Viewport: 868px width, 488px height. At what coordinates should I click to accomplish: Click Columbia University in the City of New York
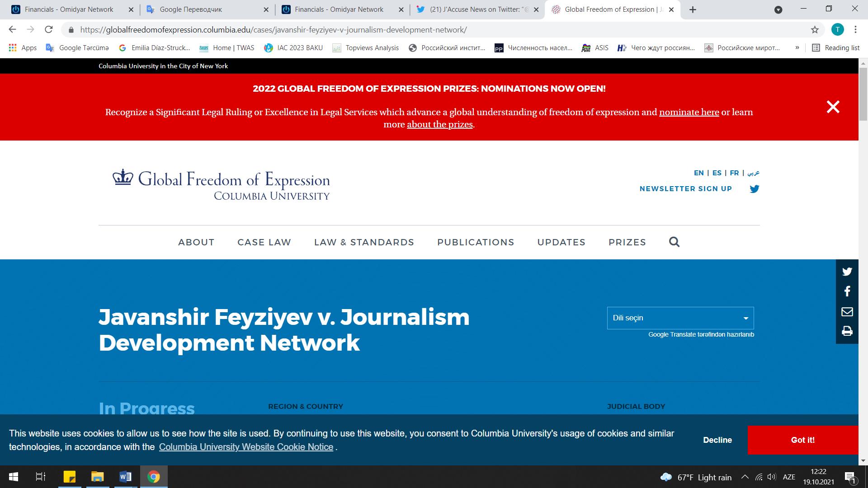pos(163,66)
